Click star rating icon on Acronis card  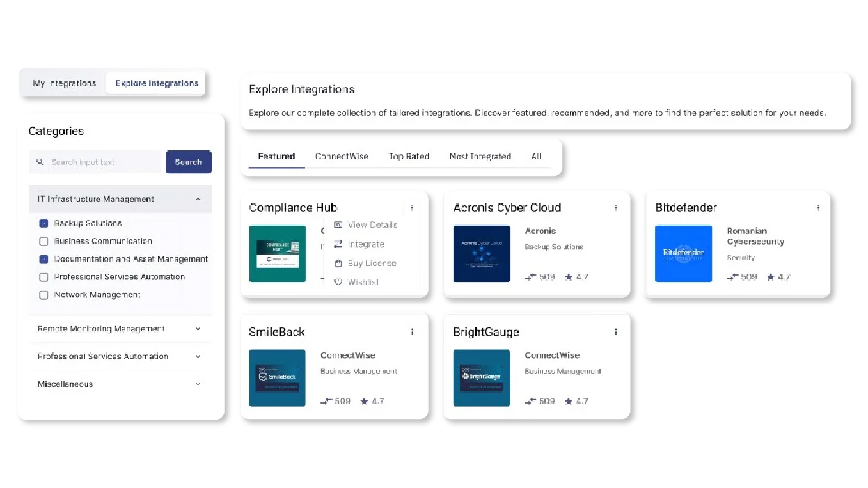[x=569, y=278]
